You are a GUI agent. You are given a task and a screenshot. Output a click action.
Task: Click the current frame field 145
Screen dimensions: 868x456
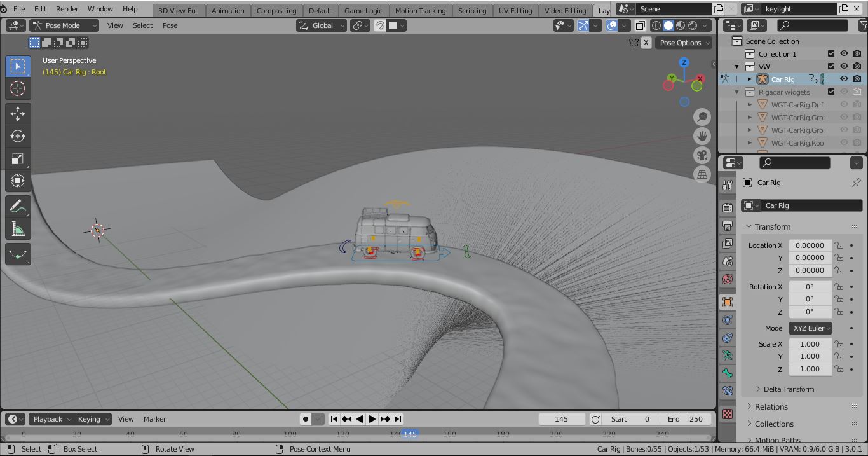(562, 419)
